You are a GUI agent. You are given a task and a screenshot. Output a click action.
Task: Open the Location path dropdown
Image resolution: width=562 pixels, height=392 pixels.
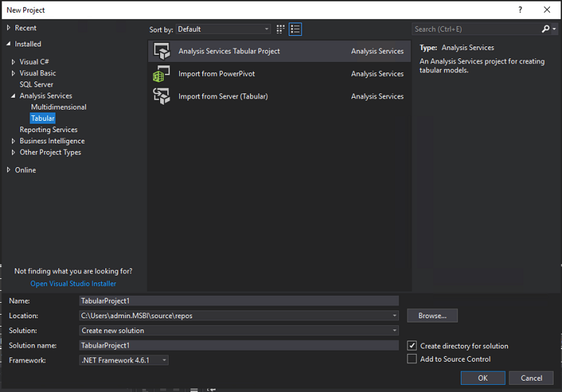pyautogui.click(x=394, y=315)
